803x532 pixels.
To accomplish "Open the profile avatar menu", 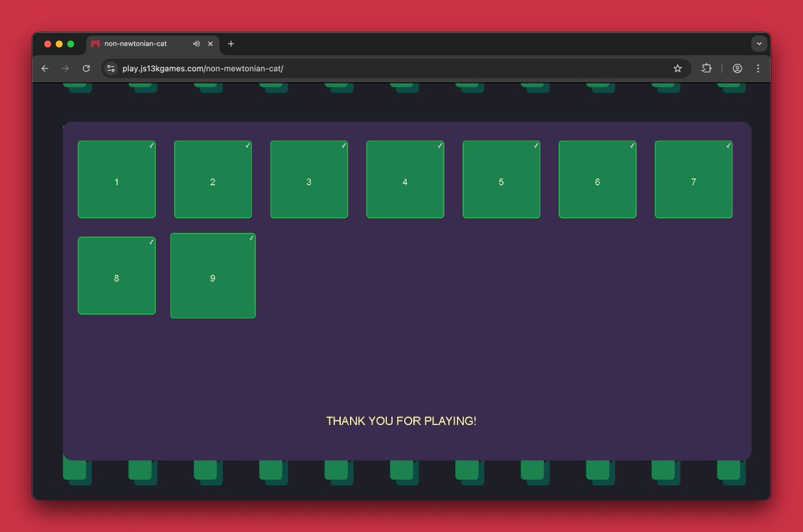I will click(737, 68).
